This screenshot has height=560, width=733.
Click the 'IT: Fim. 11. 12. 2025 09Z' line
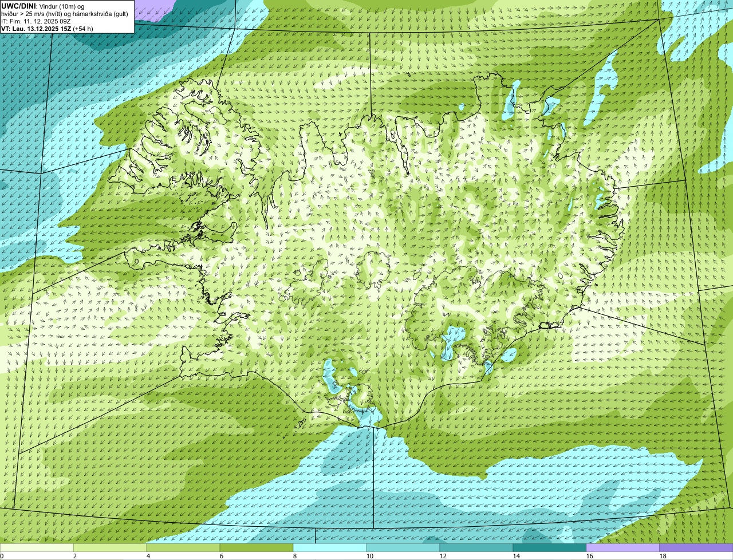tap(36, 21)
